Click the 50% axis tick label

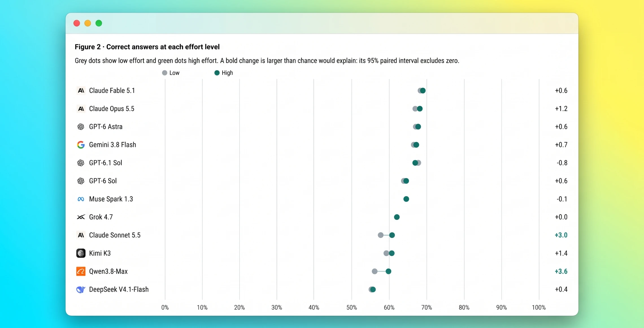click(x=352, y=308)
